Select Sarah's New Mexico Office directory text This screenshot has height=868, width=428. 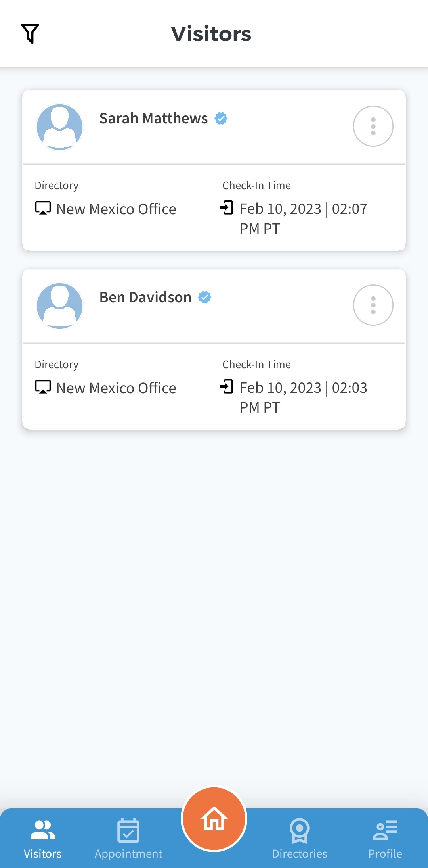[x=116, y=209]
